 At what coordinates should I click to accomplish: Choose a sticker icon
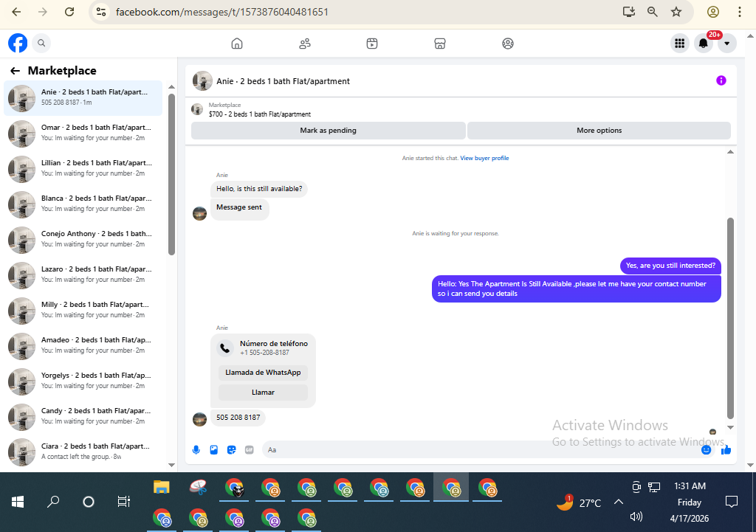pos(231,449)
